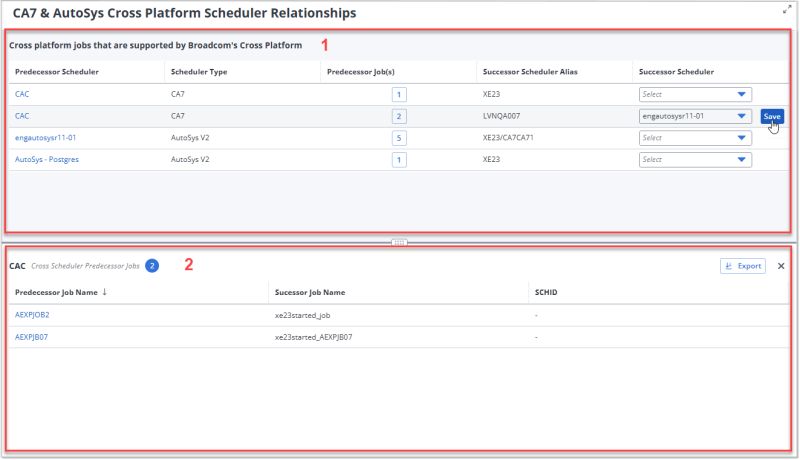Click predecessor job count 1 for first CAC row
Viewport: 800px width, 460px height.
click(399, 94)
